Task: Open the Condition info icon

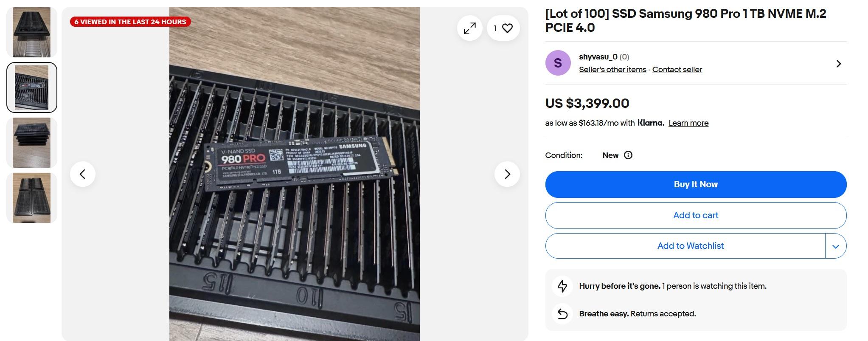Action: point(628,155)
